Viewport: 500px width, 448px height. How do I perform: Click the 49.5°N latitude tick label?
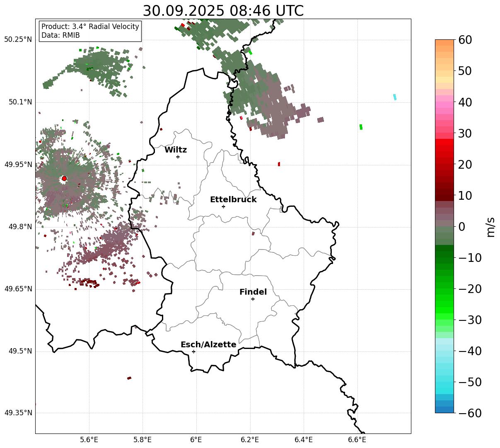20,351
